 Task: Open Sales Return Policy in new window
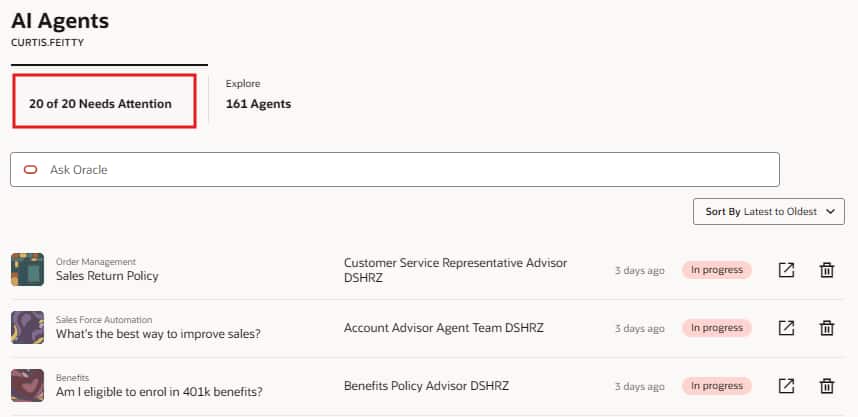point(787,270)
